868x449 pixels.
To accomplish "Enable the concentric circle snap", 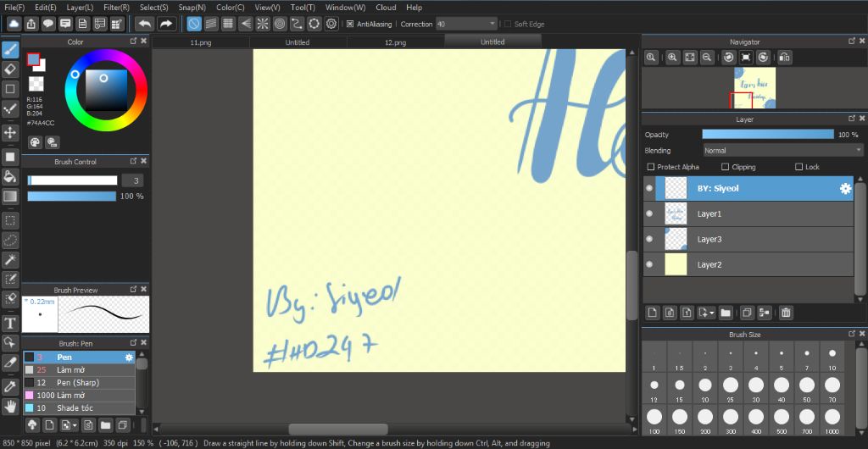I will [280, 24].
